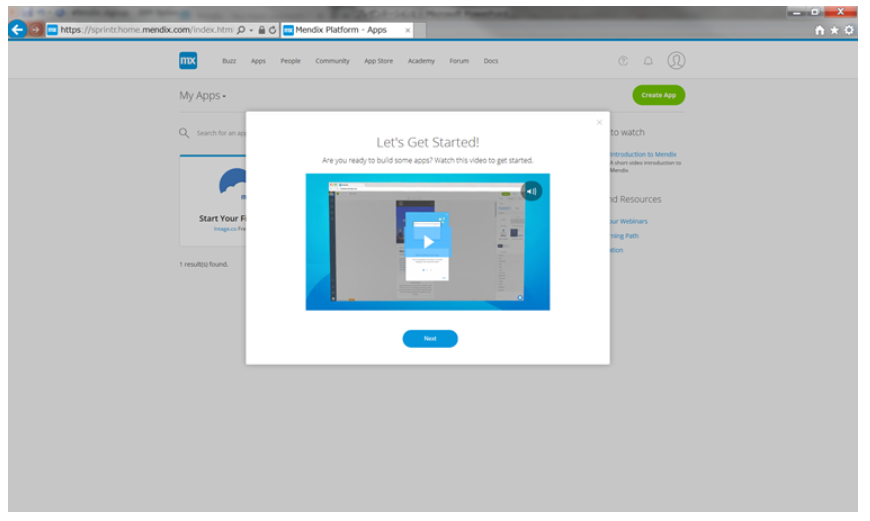Open the Webinars resource link
The width and height of the screenshot is (870, 521).
[x=629, y=221]
